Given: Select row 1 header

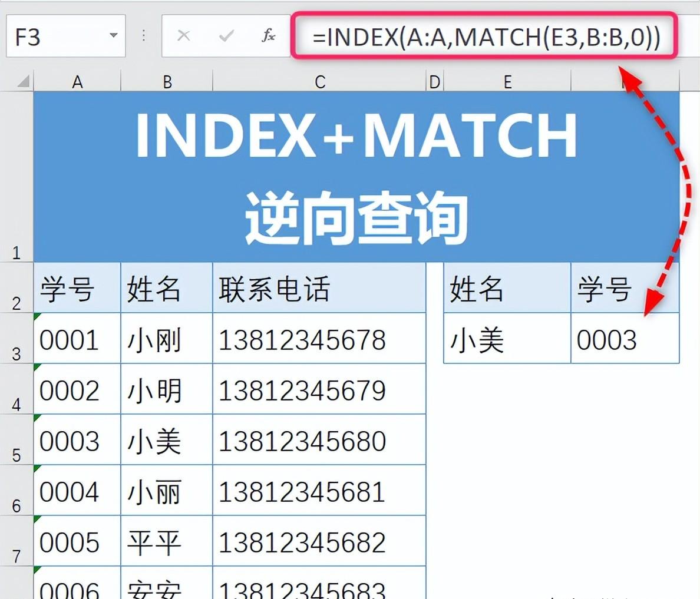Looking at the screenshot, I should [16, 177].
